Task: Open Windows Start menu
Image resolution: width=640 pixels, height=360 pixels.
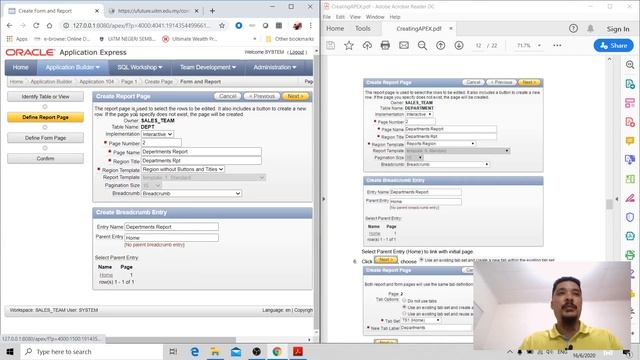Action: [10, 351]
